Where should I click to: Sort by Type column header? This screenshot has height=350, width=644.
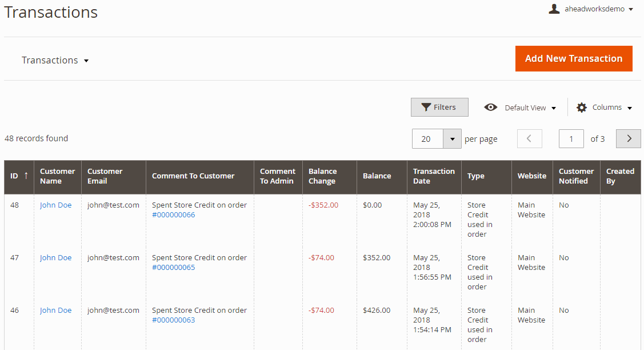point(486,176)
